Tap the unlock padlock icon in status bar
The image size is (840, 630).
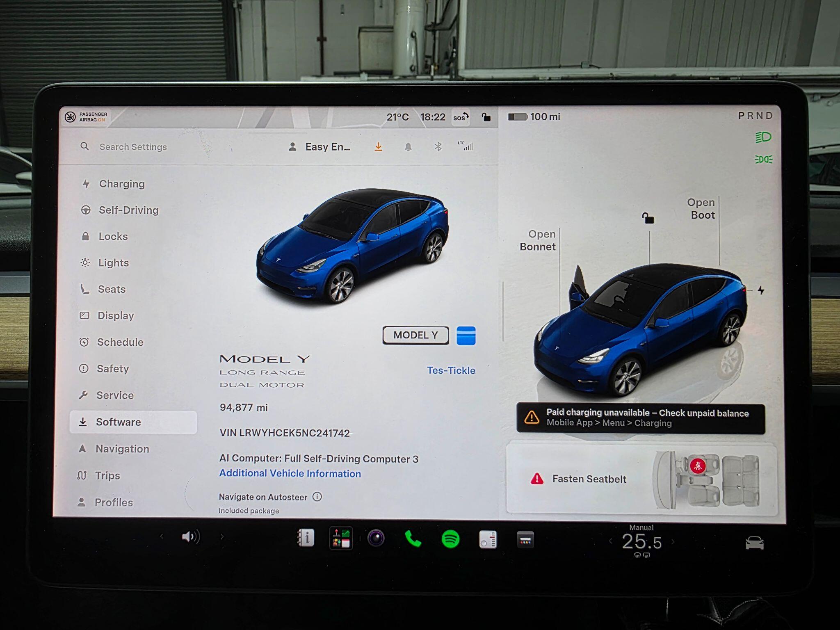pyautogui.click(x=486, y=117)
